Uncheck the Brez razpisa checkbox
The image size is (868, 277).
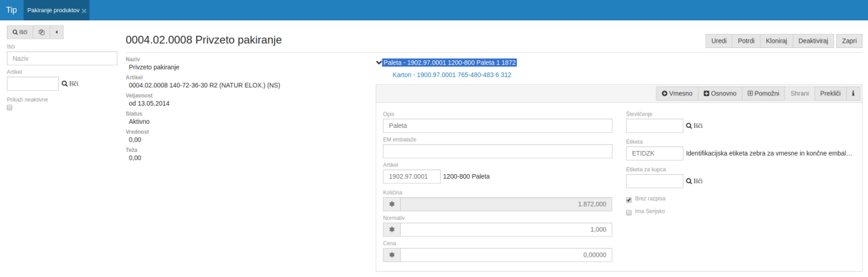(x=629, y=200)
